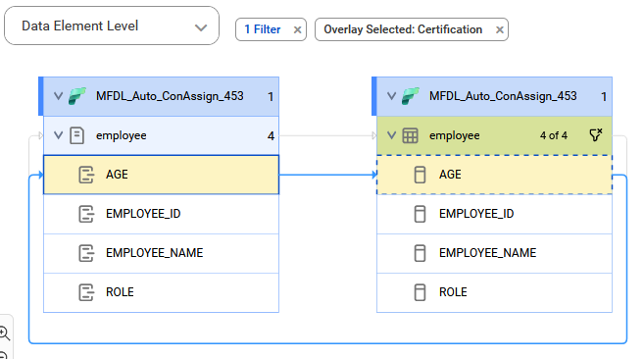Select left AGE field text

(x=117, y=175)
